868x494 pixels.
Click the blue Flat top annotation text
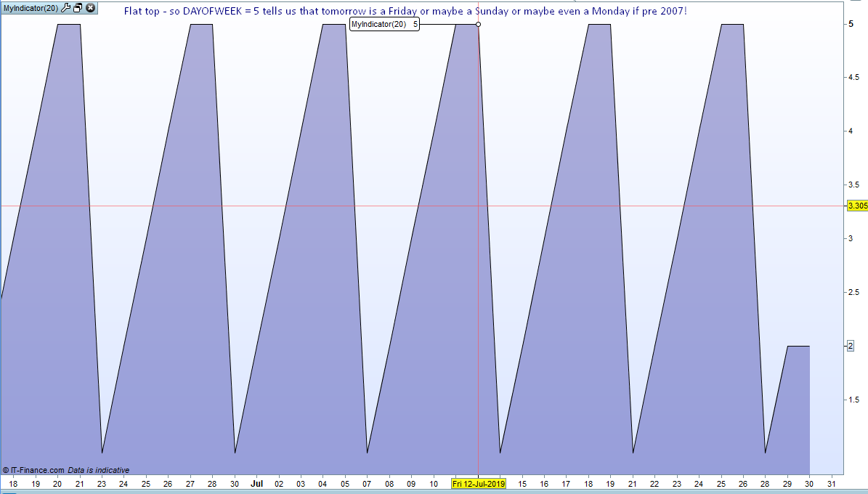[x=405, y=11]
